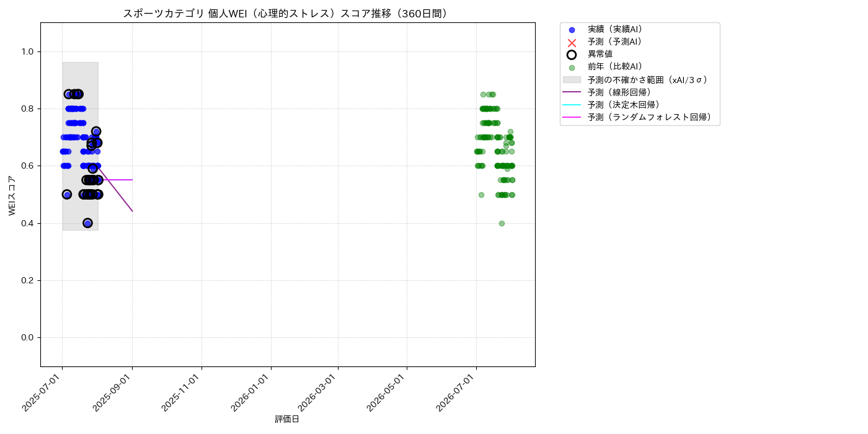Click y-axis tick label 0.2
The image size is (868, 434).
[x=28, y=280]
